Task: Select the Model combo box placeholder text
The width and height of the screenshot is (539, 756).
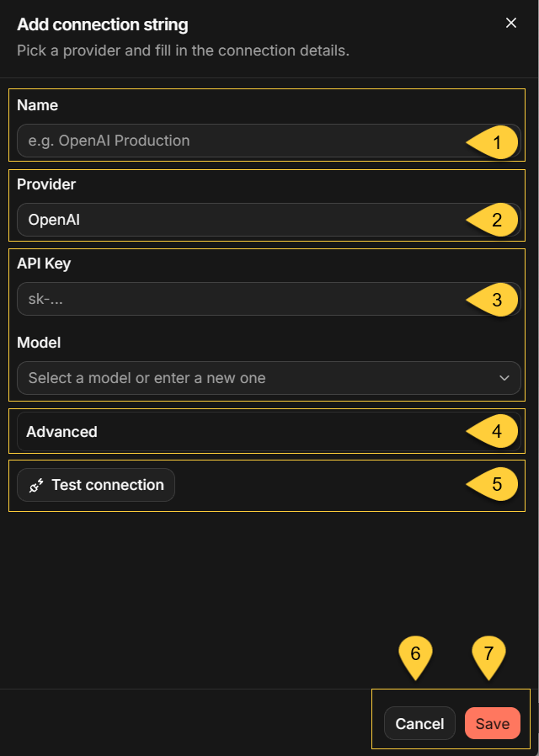Action: (147, 378)
